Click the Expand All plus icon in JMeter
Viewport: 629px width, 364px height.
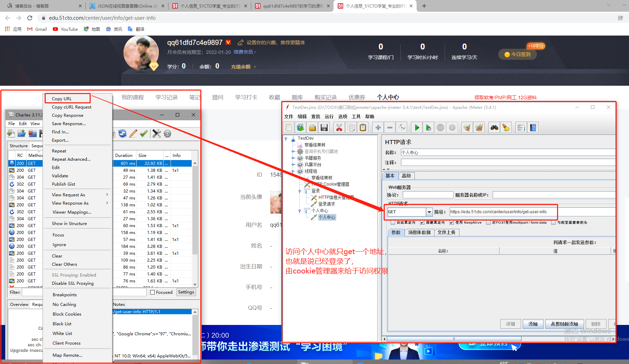tap(378, 128)
